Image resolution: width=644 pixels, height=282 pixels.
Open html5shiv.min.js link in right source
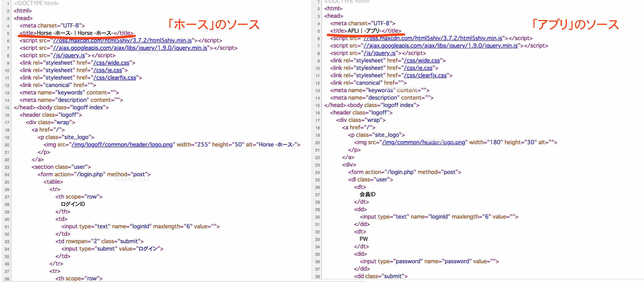[433, 38]
